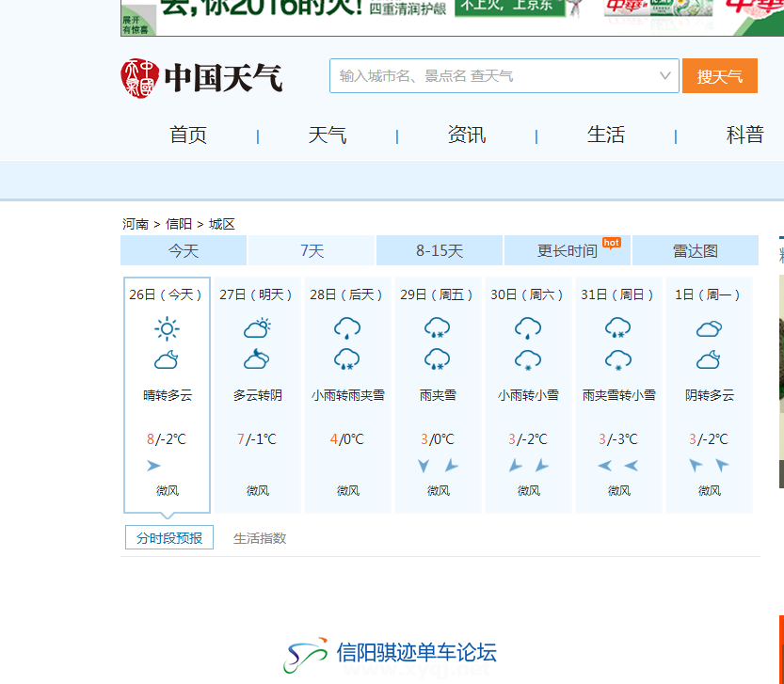Click the light rain icon for the 28th

tap(347, 328)
